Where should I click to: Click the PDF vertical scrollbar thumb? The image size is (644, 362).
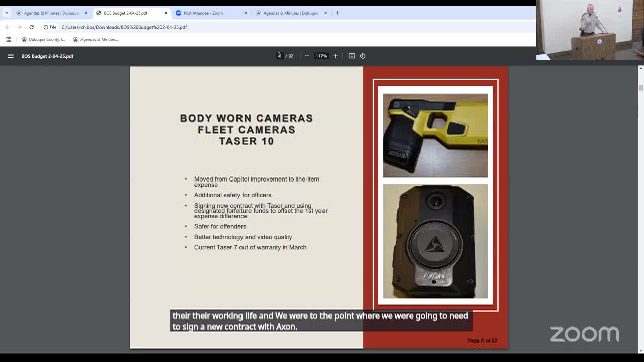click(x=640, y=87)
